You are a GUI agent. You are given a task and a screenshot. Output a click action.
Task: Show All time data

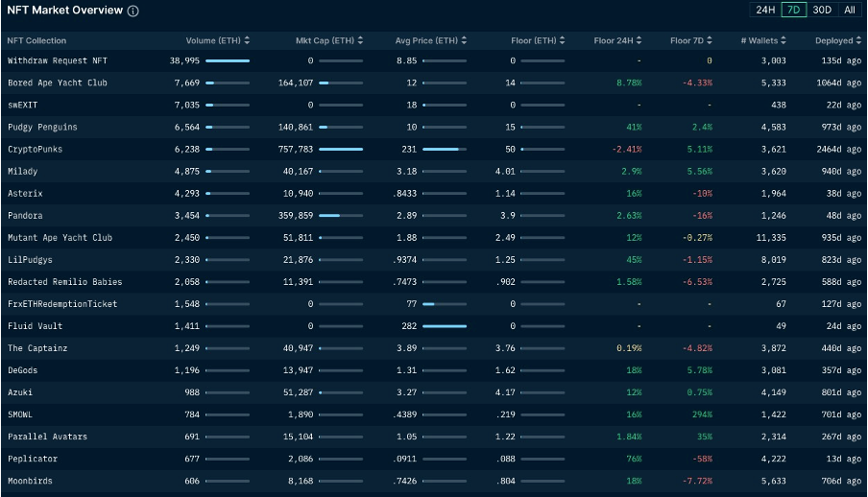pyautogui.click(x=850, y=11)
